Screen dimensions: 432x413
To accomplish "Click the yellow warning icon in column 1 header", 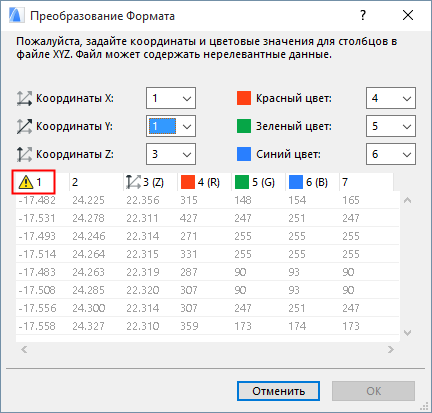I will click(x=26, y=182).
